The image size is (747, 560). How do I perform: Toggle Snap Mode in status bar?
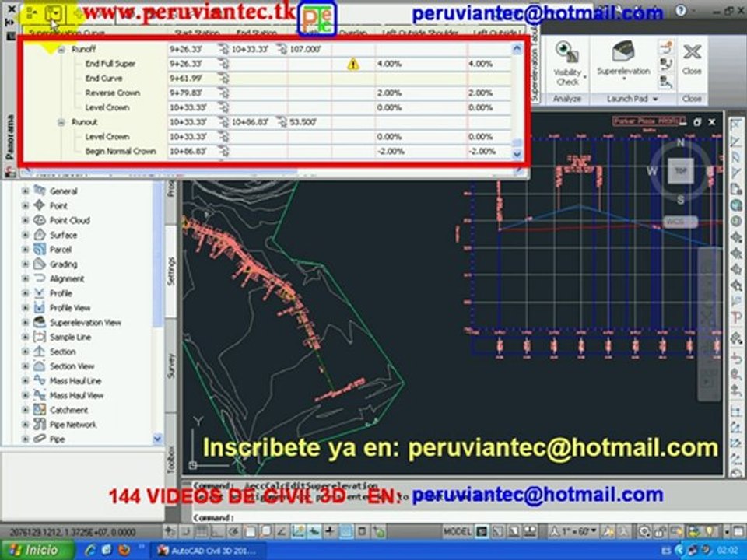[185, 531]
